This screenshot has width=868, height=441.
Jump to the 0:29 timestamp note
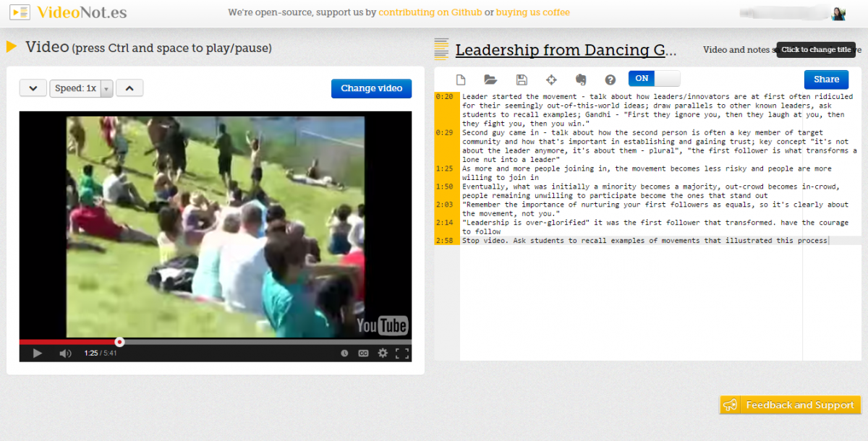[x=445, y=132]
